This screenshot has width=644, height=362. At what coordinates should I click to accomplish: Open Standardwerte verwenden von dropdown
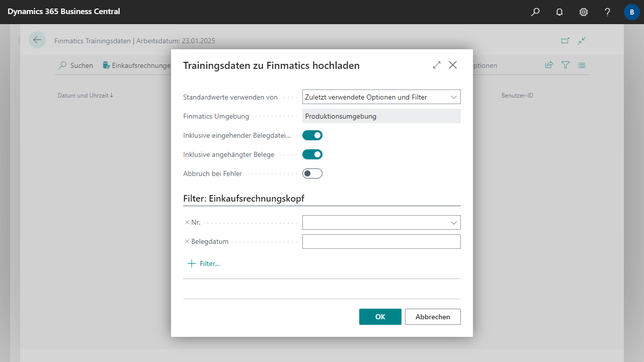click(x=381, y=97)
